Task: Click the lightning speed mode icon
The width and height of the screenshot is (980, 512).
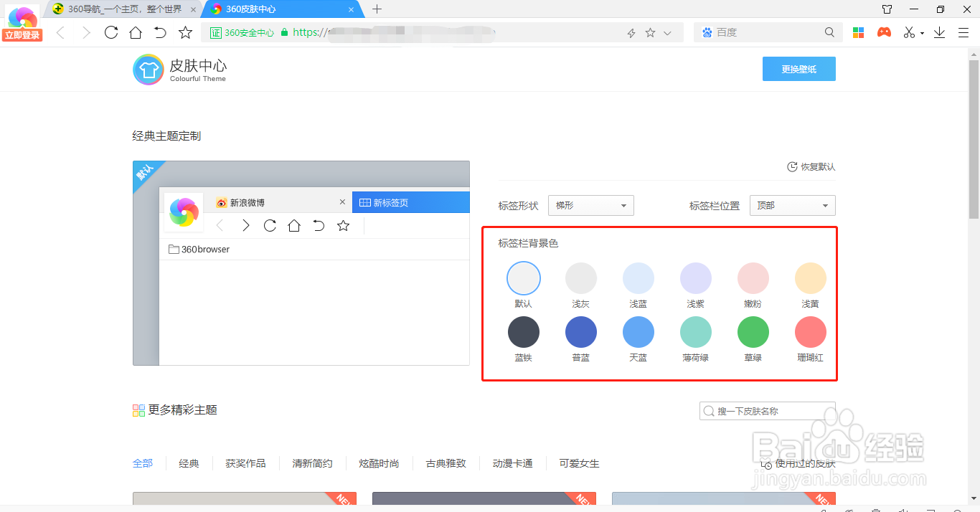Action: pos(631,33)
